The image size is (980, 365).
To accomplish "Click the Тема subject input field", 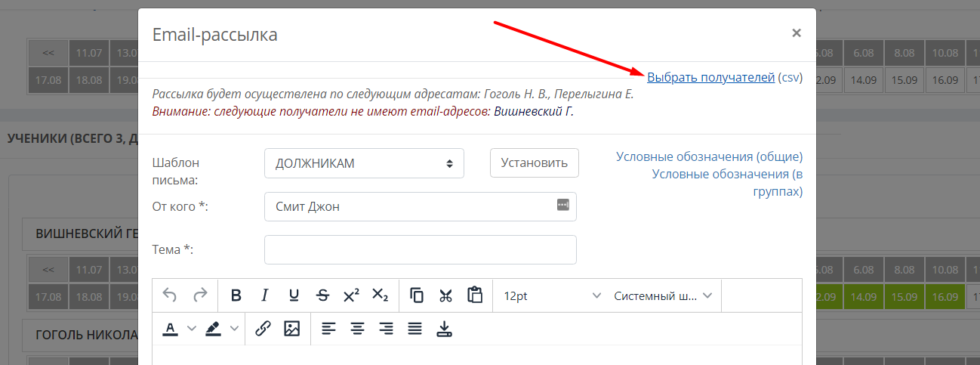I will coord(421,250).
